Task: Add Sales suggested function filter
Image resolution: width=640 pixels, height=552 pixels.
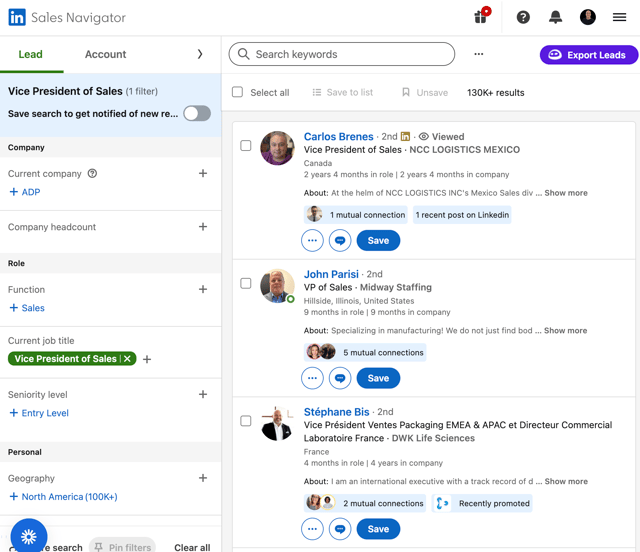Action: pos(27,308)
